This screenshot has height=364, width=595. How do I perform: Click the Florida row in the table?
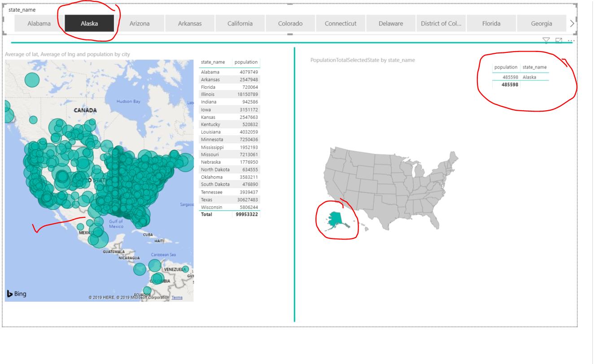(x=229, y=87)
